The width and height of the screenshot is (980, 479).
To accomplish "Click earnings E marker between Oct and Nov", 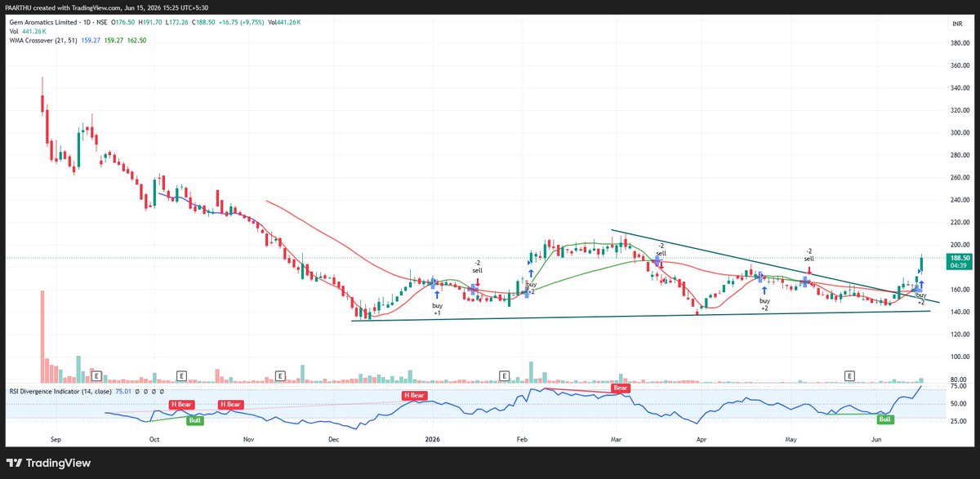I will [180, 375].
